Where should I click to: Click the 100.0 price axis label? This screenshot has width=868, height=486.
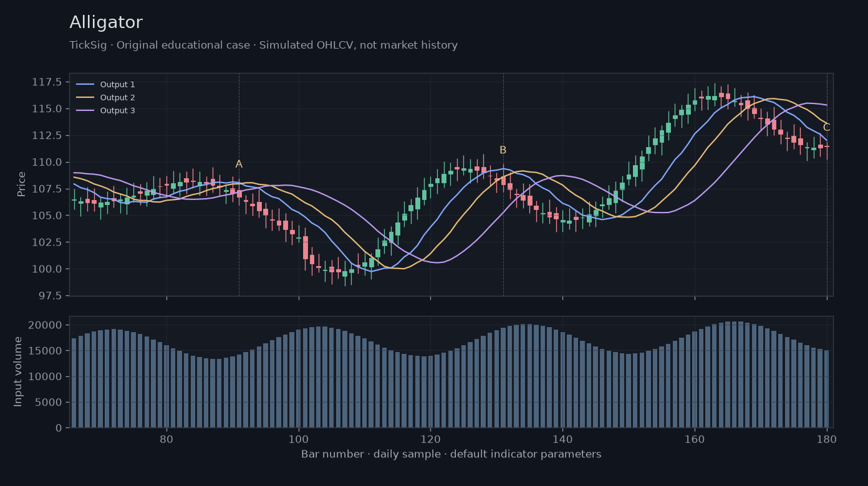[47, 269]
